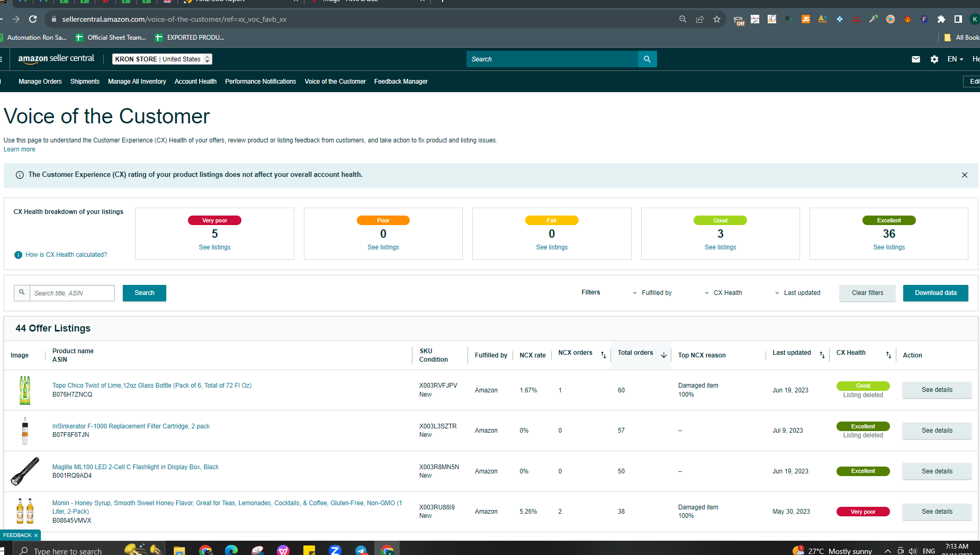See details for Monin Honey Syrup
This screenshot has height=555, width=980.
[x=937, y=512]
